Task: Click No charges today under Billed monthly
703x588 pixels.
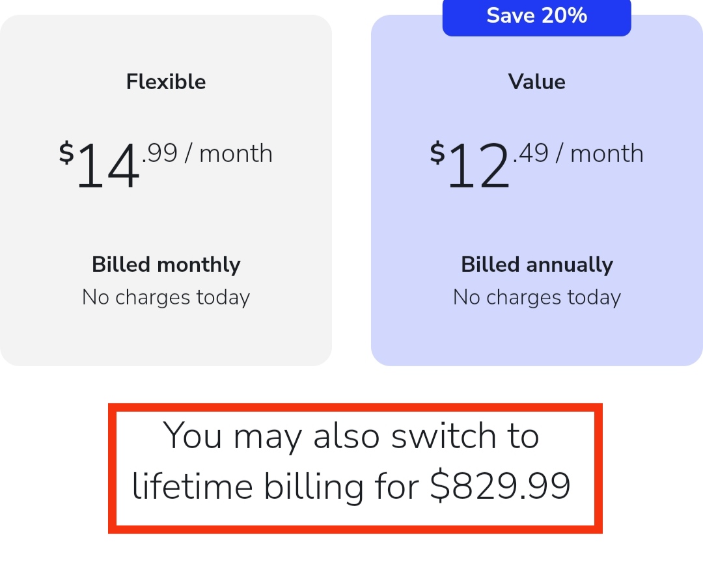Action: (166, 297)
